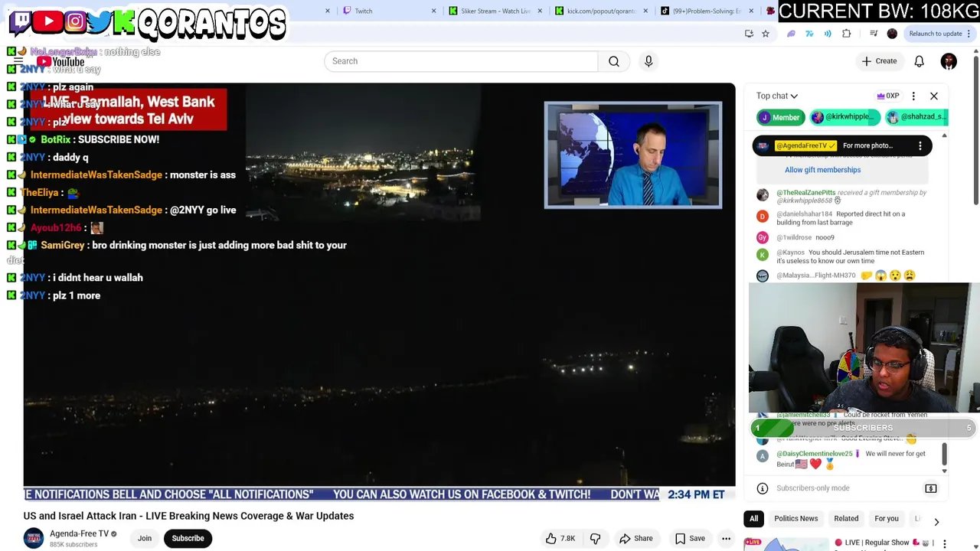
Task: Close the live chat panel
Action: click(x=934, y=96)
